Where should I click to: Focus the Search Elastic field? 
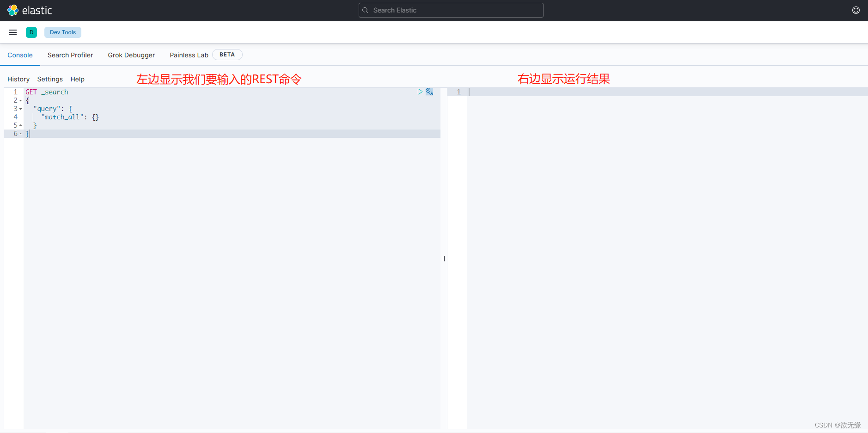(x=451, y=10)
